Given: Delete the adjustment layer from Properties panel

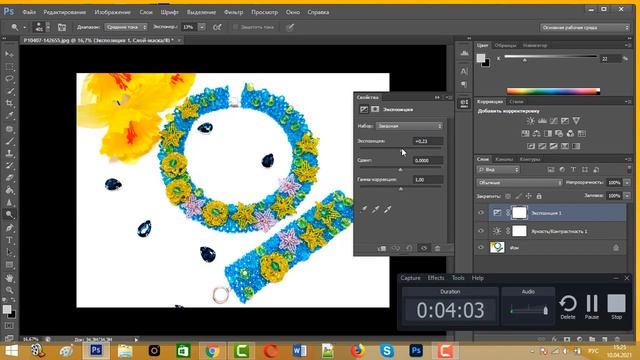Looking at the screenshot, I should click(437, 248).
